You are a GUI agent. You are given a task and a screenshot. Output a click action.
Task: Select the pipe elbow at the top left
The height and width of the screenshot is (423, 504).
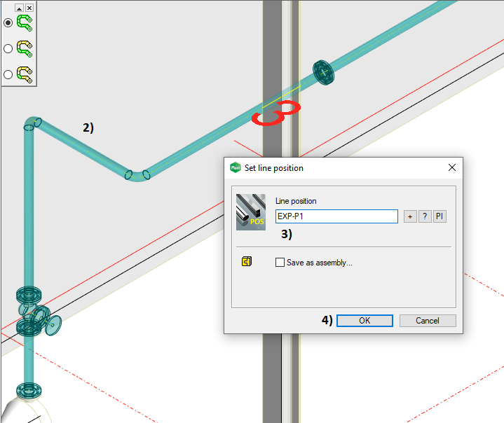point(32,123)
